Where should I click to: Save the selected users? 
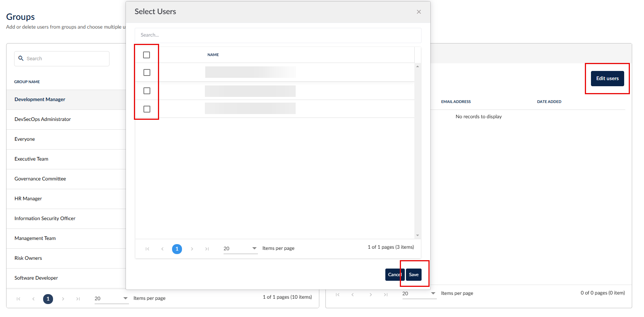414,275
